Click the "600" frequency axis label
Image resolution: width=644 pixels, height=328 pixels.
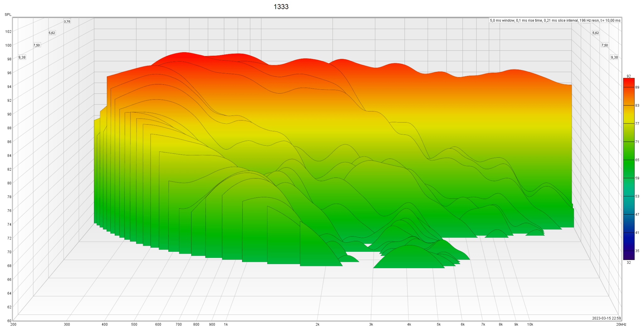pyautogui.click(x=158, y=324)
